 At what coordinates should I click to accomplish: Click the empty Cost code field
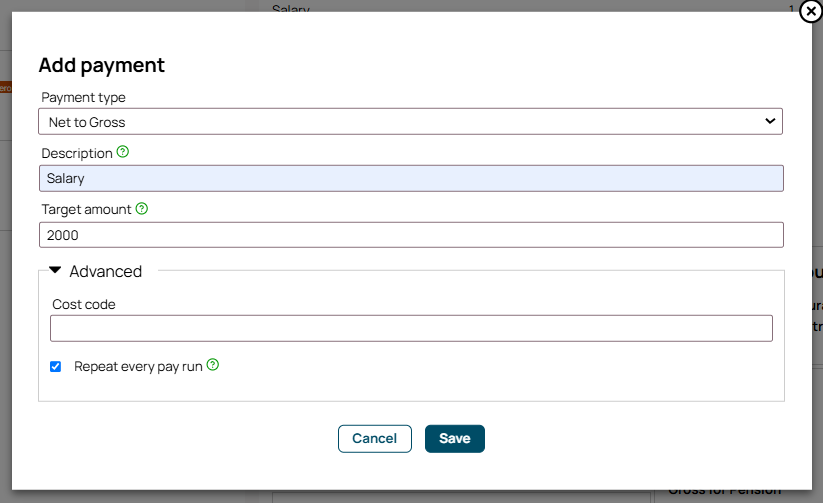pyautogui.click(x=411, y=329)
